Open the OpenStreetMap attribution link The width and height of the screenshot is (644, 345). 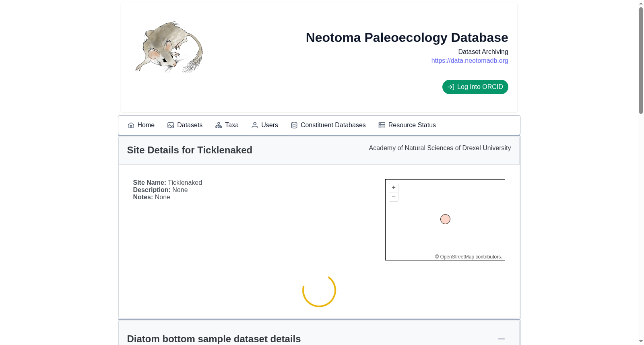pyautogui.click(x=457, y=257)
